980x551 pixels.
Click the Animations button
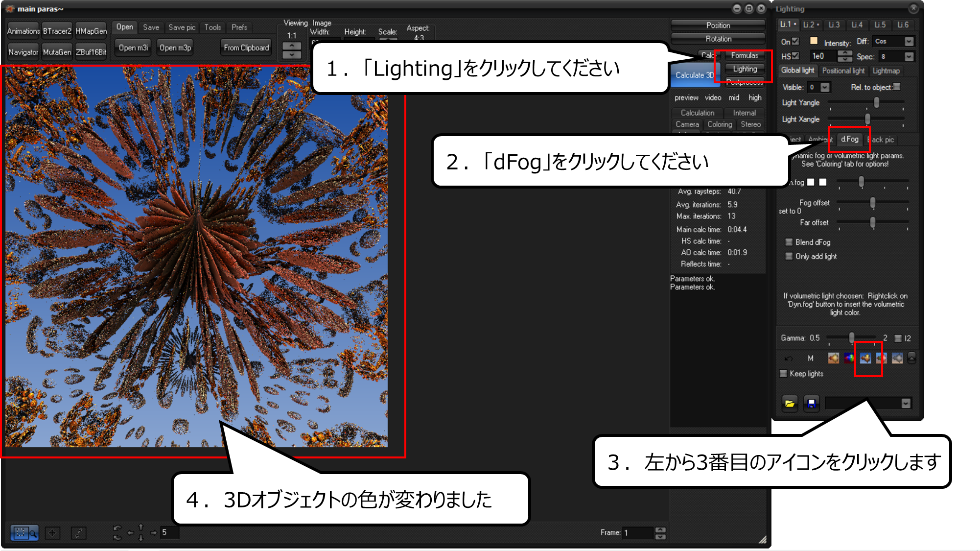tap(23, 31)
